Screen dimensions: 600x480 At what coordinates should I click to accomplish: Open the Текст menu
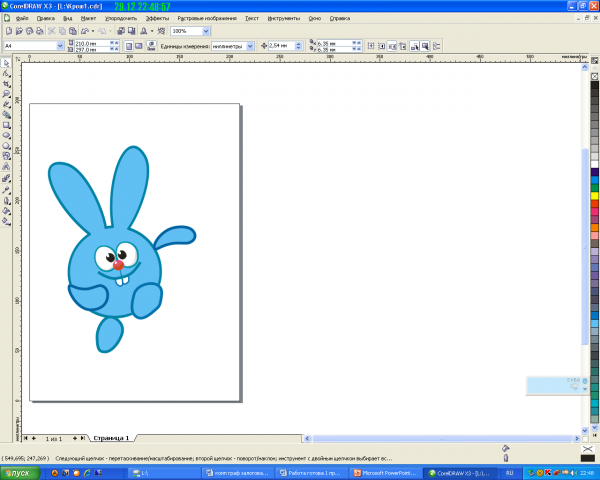251,18
